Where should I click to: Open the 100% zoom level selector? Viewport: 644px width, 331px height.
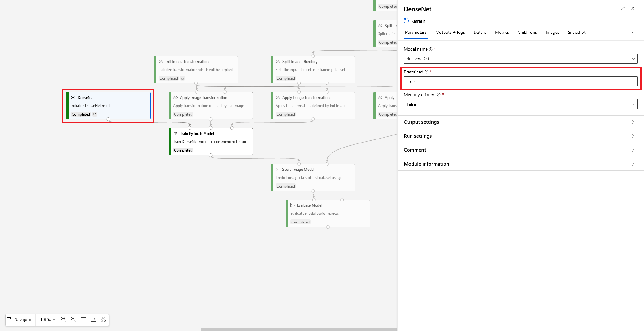(x=47, y=319)
